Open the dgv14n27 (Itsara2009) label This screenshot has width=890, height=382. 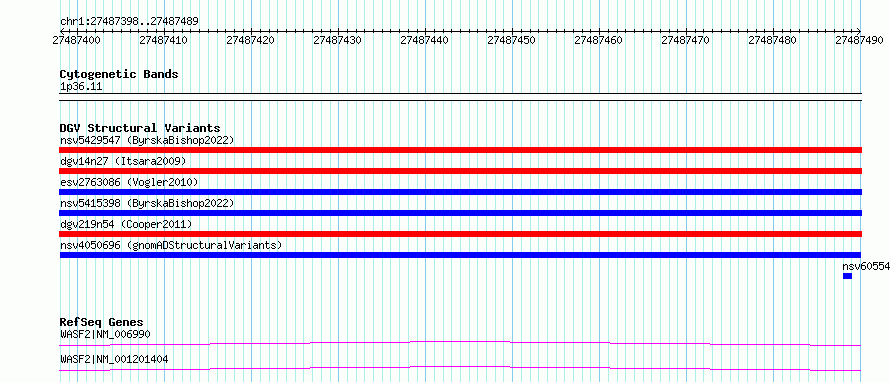point(123,161)
